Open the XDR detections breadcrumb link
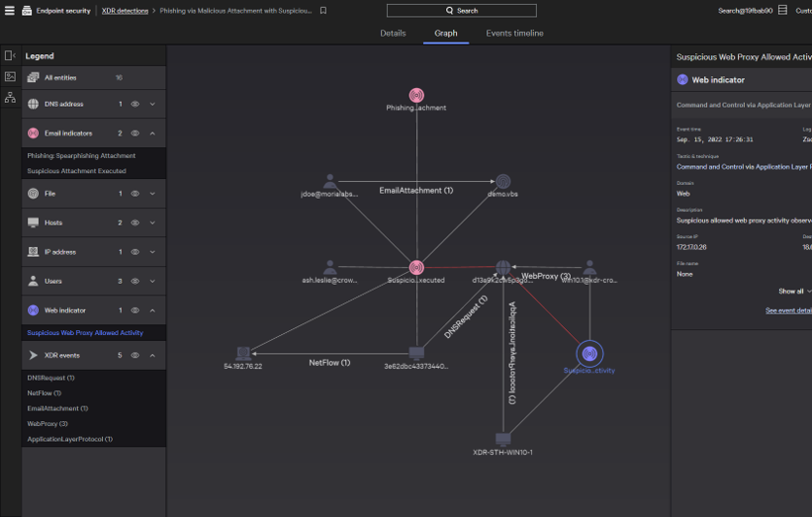 click(125, 11)
